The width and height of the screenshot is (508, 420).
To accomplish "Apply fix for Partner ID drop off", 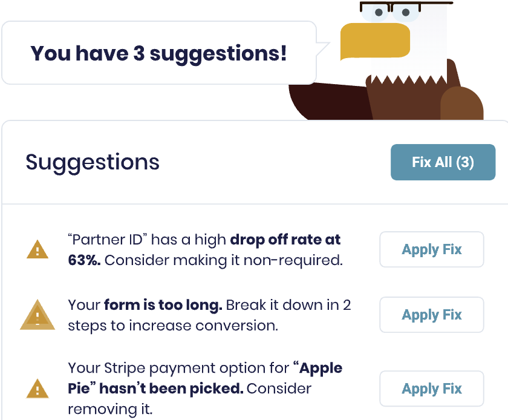I will (x=432, y=249).
